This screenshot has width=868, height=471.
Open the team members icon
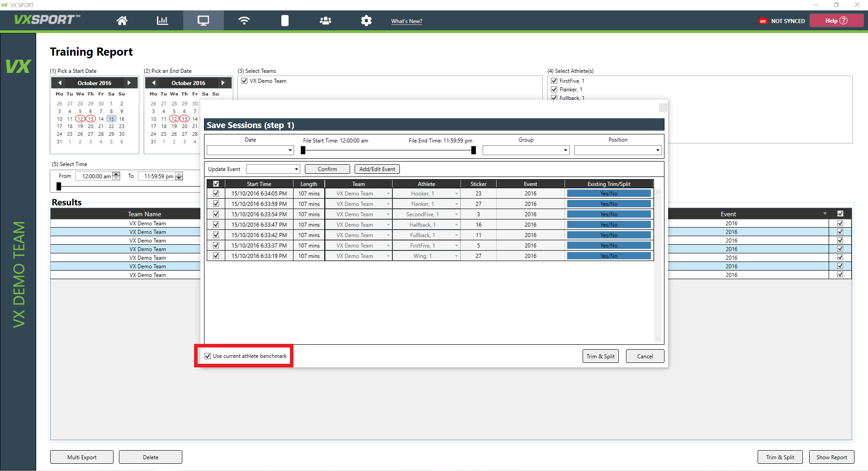point(325,21)
